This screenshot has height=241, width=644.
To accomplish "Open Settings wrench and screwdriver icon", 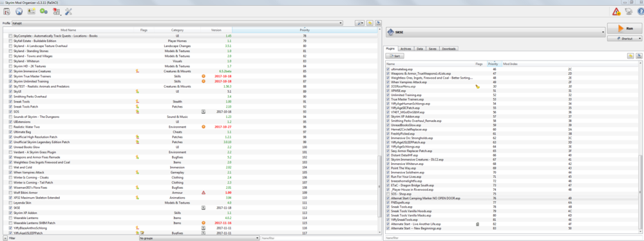I will click(69, 11).
